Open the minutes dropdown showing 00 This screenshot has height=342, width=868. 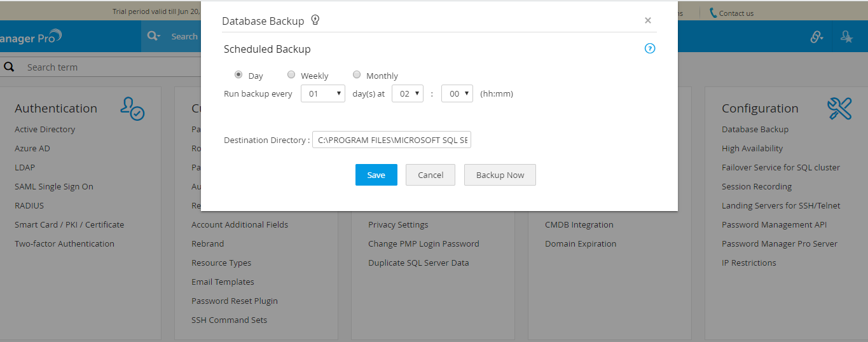pos(457,93)
